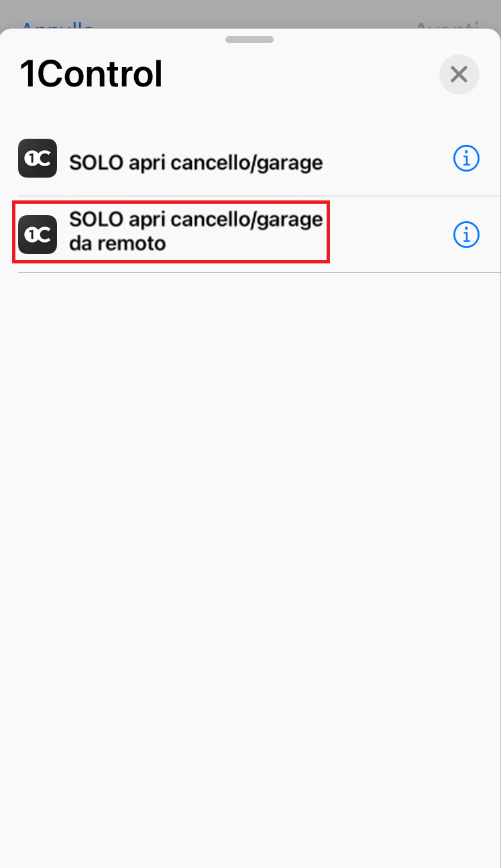
Task: Pick the red-outlined remote opening action
Action: tap(171, 232)
